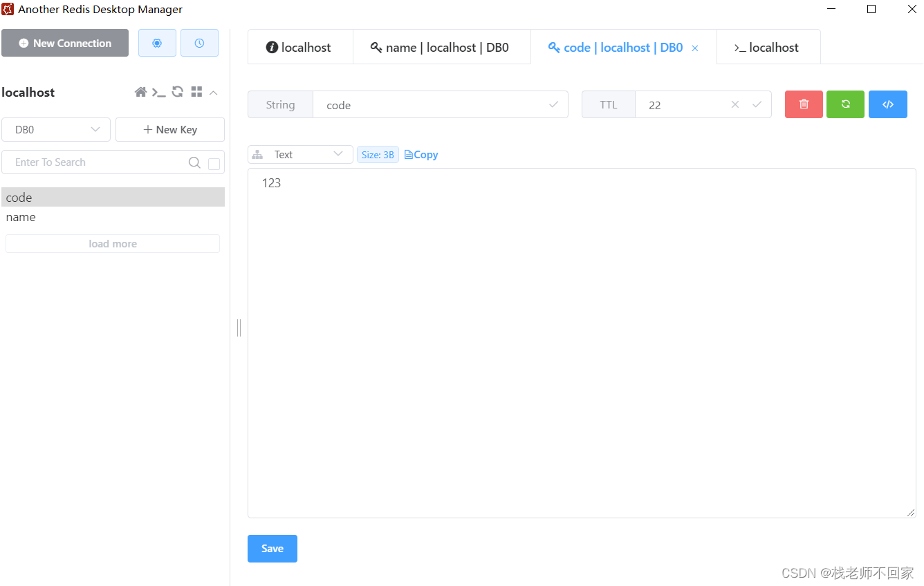Screen dimensions: 924x586
Task: Clear the TTL value with X
Action: (735, 104)
